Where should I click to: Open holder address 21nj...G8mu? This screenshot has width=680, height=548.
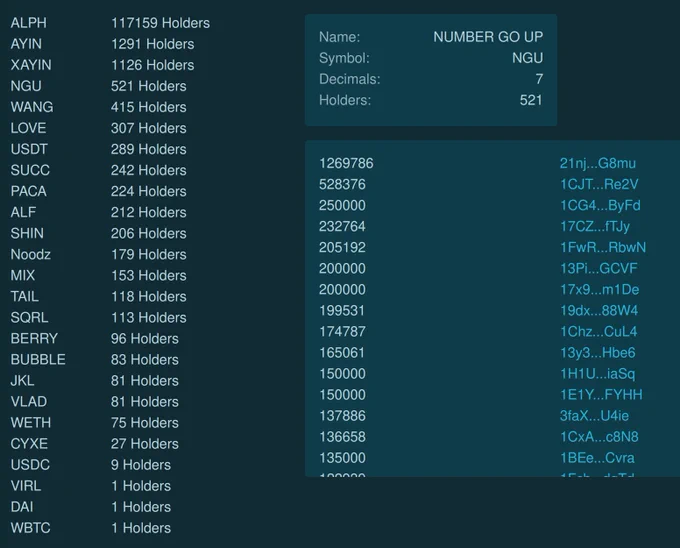coord(598,163)
